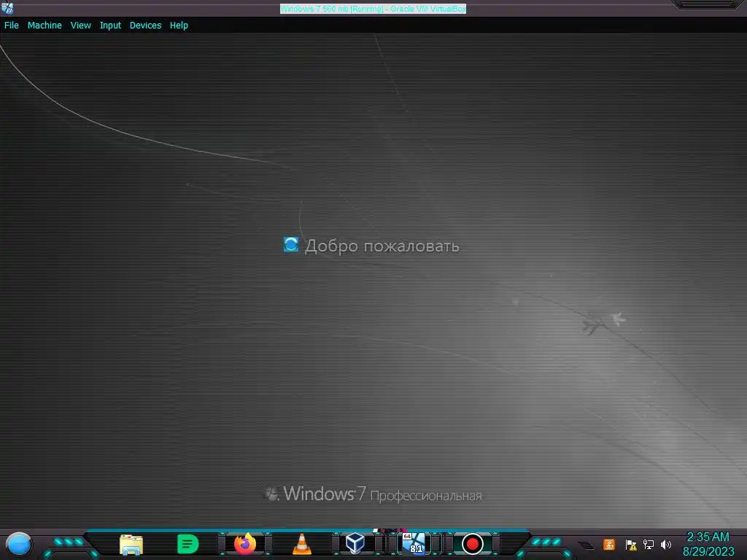
Task: Click the VirtualBox window title text
Action: pyautogui.click(x=373, y=9)
